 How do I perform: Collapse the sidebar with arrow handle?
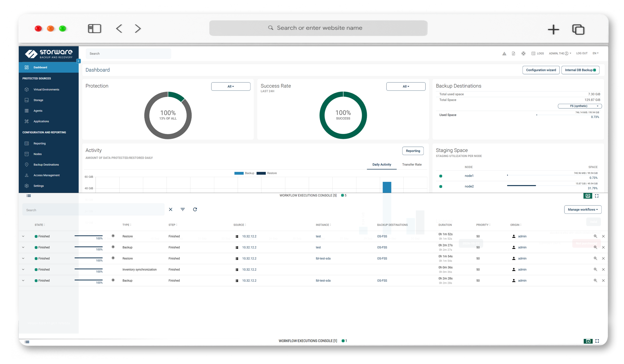(78, 61)
